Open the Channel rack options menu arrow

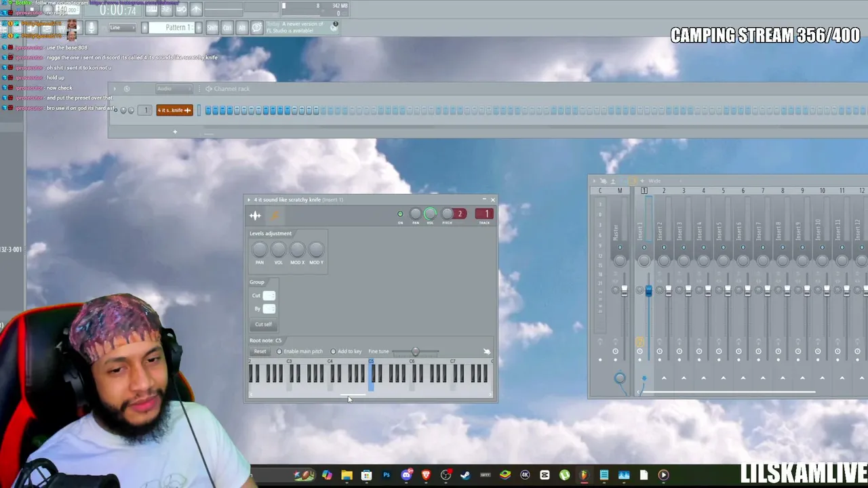point(115,89)
